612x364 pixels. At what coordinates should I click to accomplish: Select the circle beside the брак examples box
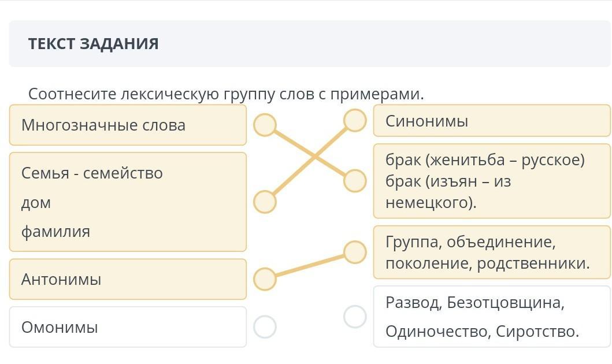click(x=355, y=181)
